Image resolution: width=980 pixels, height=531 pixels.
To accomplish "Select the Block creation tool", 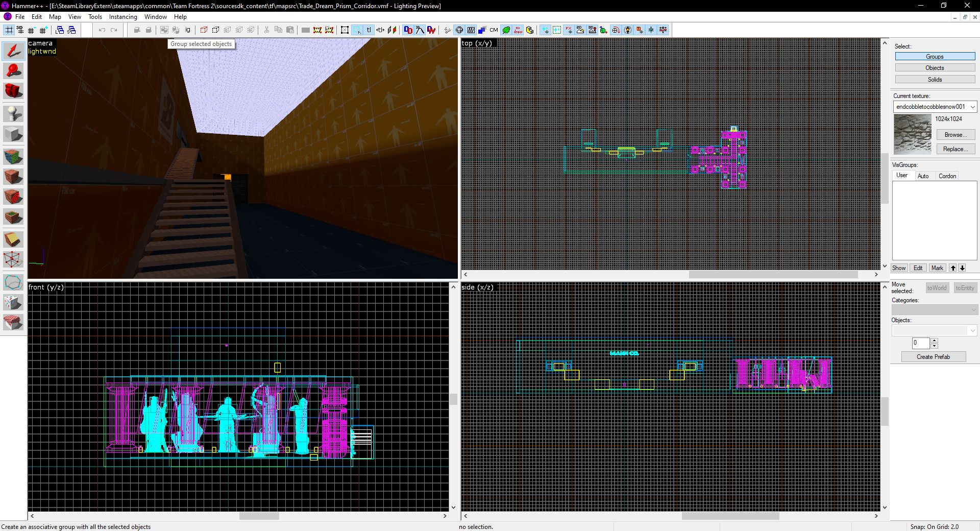I will tap(13, 134).
